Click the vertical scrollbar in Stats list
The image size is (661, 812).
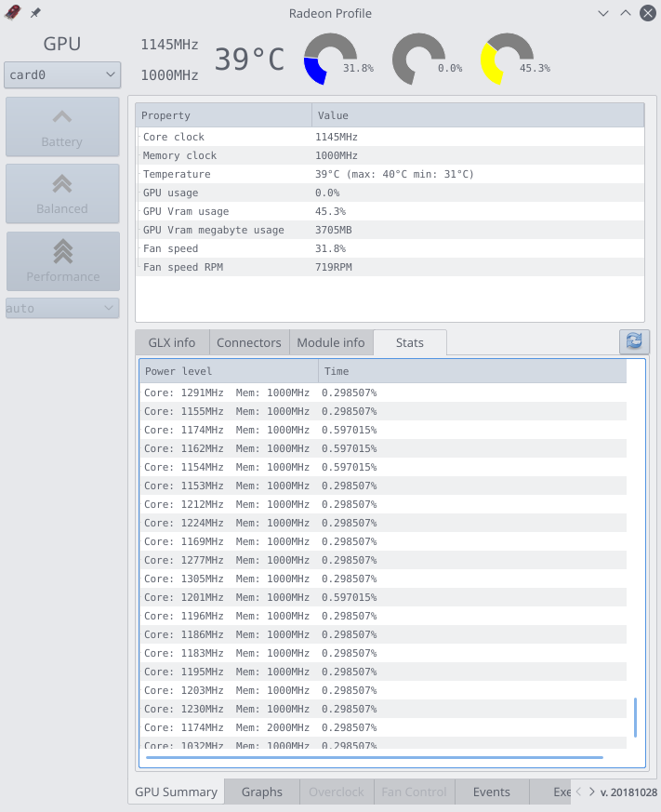tap(635, 717)
